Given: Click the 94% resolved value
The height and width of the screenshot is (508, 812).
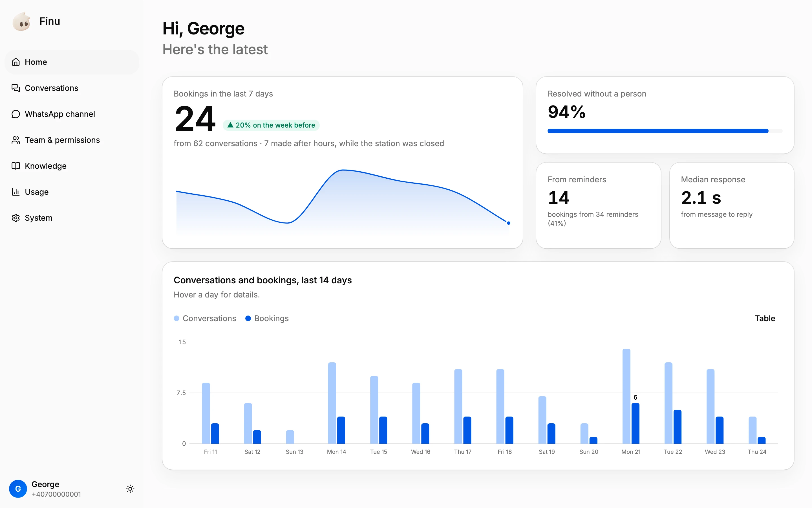Looking at the screenshot, I should pos(566,112).
